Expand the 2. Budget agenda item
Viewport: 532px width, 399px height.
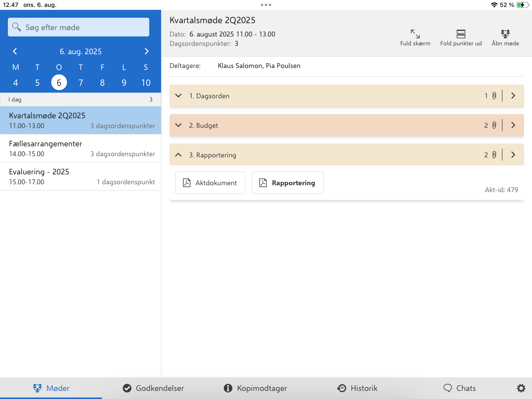pos(178,125)
